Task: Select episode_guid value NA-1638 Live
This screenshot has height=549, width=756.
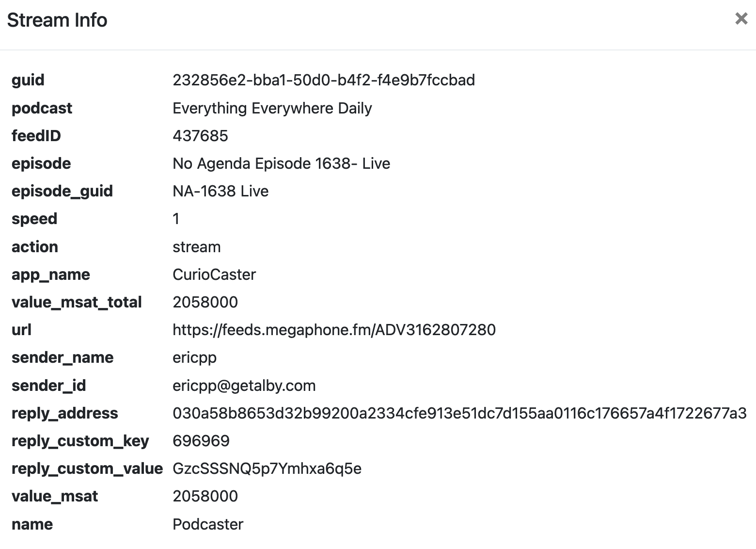Action: [220, 191]
